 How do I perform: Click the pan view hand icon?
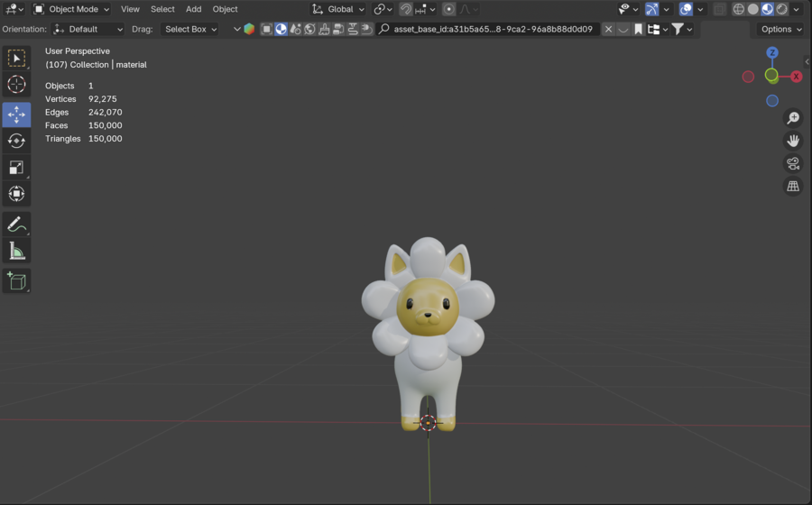[x=793, y=141]
